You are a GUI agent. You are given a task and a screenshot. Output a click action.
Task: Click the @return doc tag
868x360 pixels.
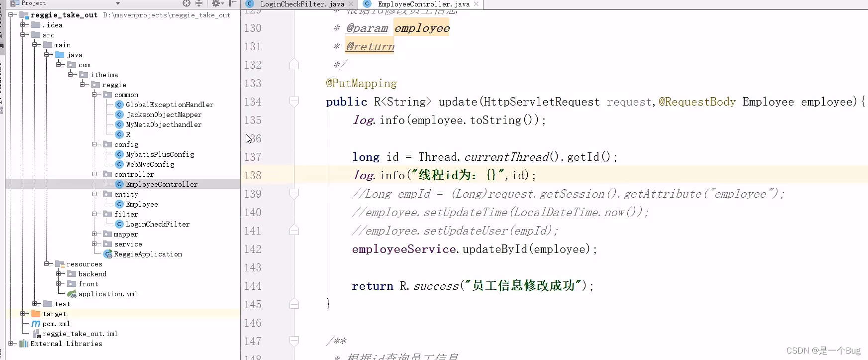point(370,46)
